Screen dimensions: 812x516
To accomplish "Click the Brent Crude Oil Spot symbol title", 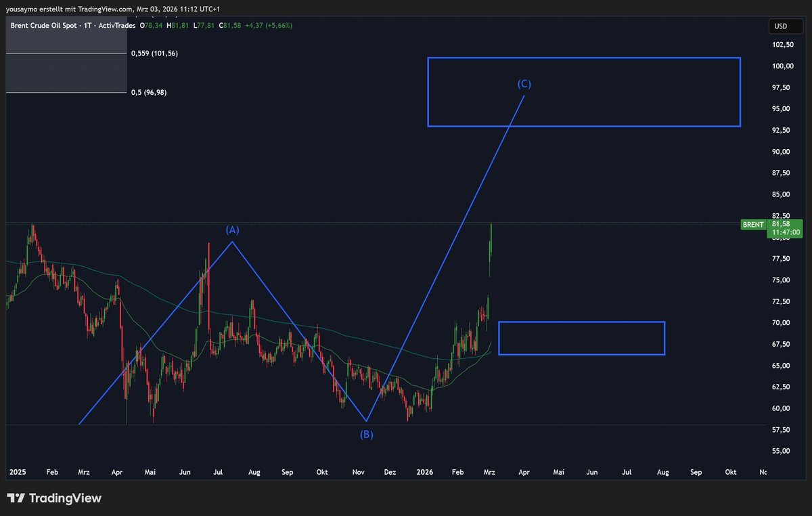I will coord(44,25).
